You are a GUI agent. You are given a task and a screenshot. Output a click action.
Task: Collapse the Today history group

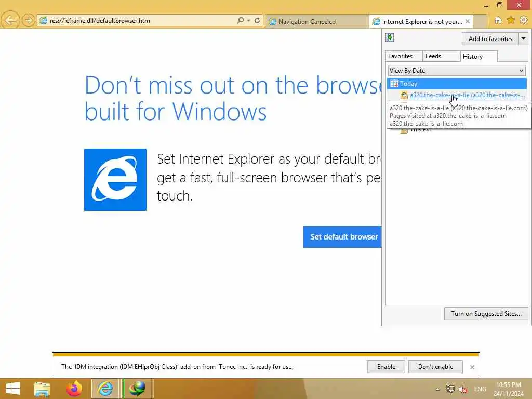pyautogui.click(x=457, y=84)
